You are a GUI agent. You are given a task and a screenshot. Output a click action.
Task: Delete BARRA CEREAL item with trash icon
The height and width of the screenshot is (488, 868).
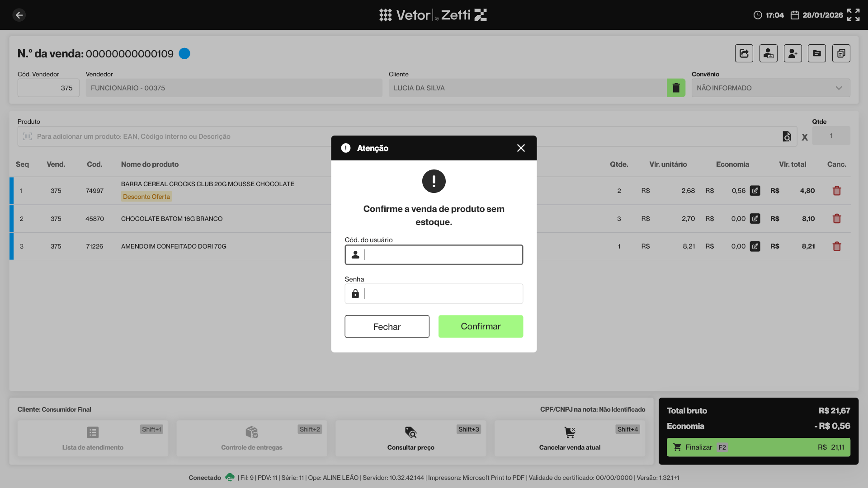(836, 191)
